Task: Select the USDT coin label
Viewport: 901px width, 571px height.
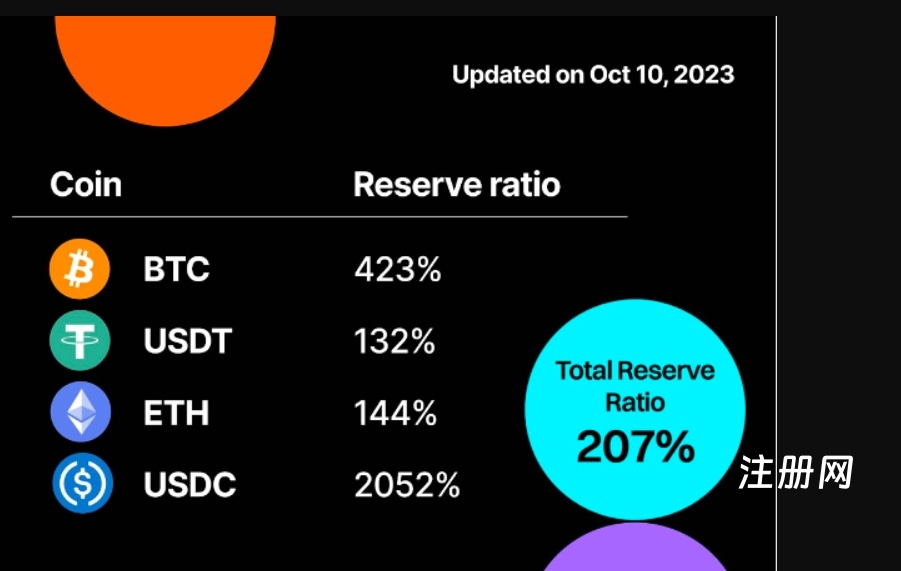Action: coord(187,342)
